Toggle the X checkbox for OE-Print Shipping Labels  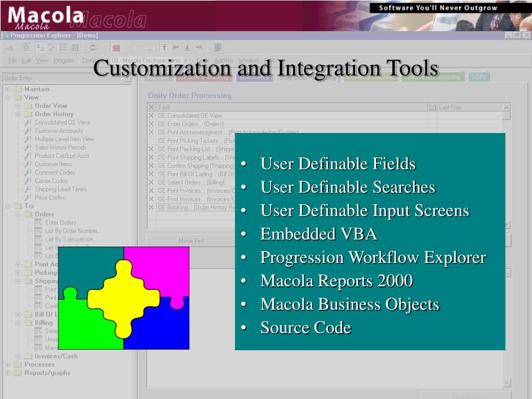pyautogui.click(x=151, y=157)
